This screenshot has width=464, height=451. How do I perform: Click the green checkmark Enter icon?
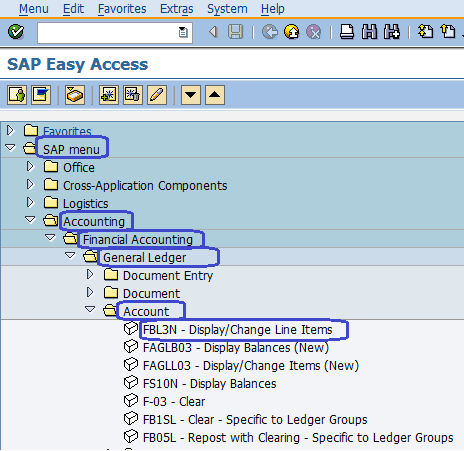pos(16,32)
